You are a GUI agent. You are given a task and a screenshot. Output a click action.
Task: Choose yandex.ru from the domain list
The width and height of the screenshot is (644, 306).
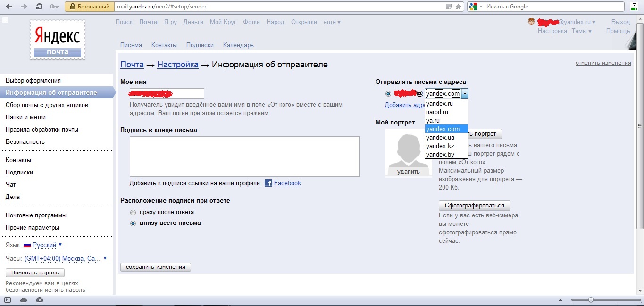[x=446, y=103]
